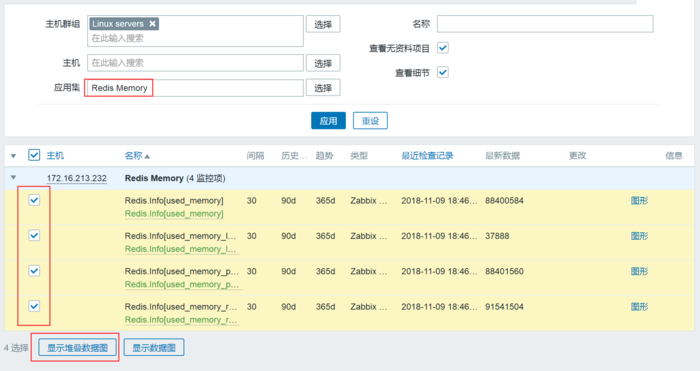Open the Graph link for value 91541504

click(x=639, y=307)
